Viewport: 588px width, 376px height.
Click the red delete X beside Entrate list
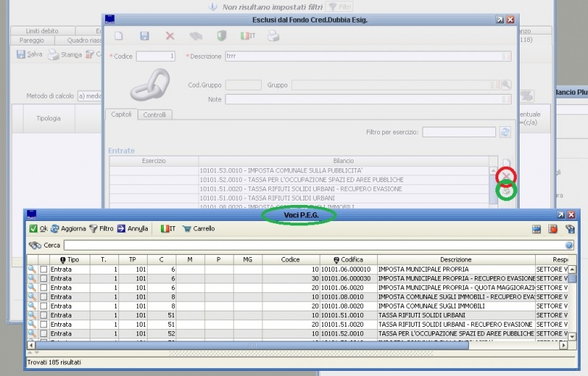tap(506, 176)
